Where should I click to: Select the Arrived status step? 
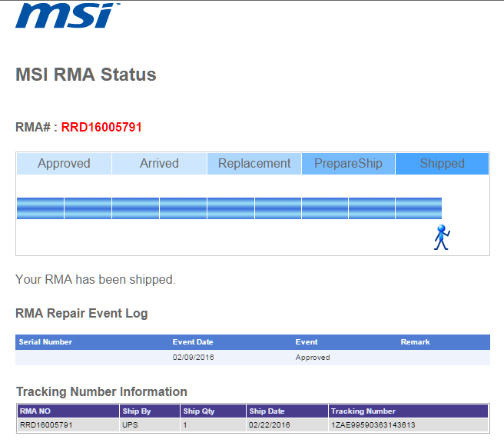click(159, 164)
